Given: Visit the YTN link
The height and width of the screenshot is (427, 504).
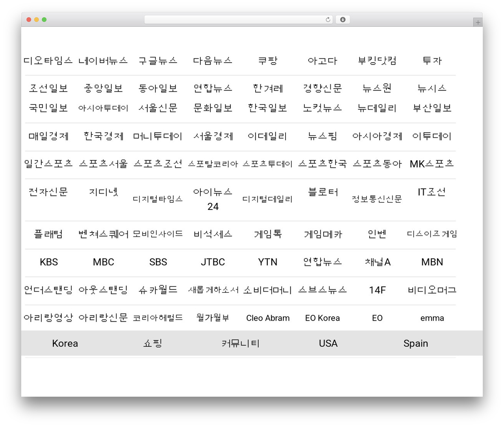Looking at the screenshot, I should click(x=268, y=262).
